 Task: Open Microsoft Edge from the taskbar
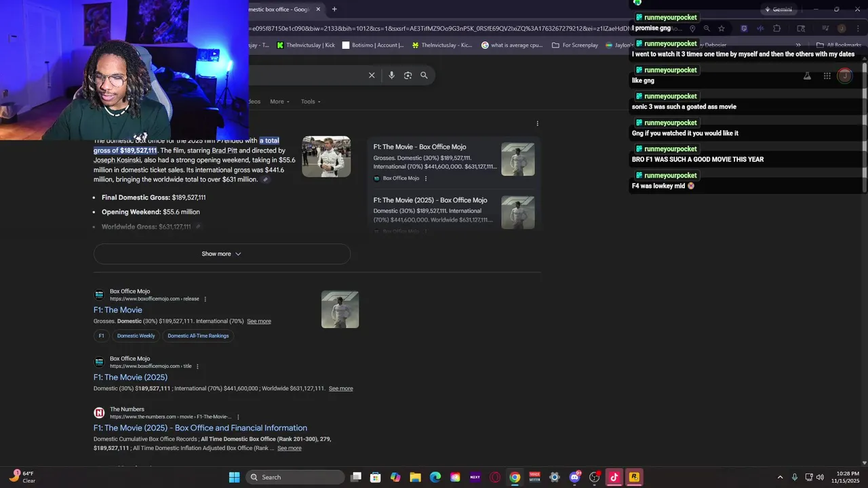tap(435, 477)
